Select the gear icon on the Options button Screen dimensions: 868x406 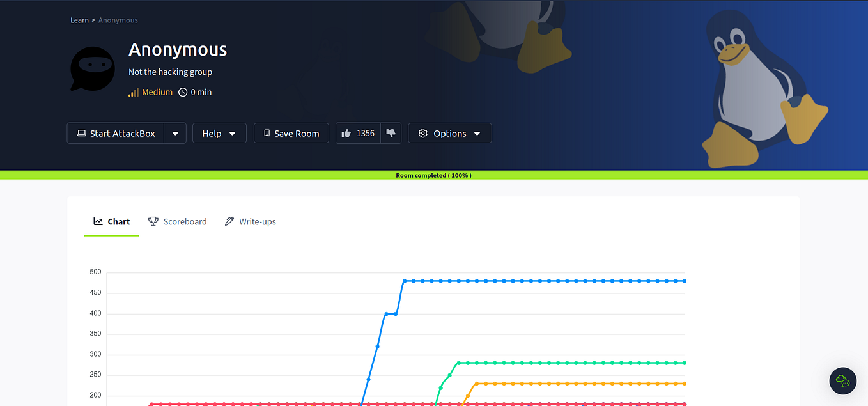pos(422,133)
